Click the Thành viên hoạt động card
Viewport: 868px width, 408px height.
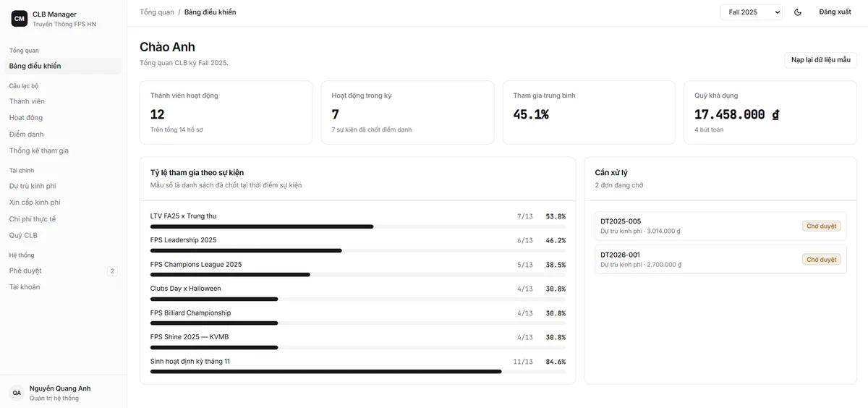(226, 112)
